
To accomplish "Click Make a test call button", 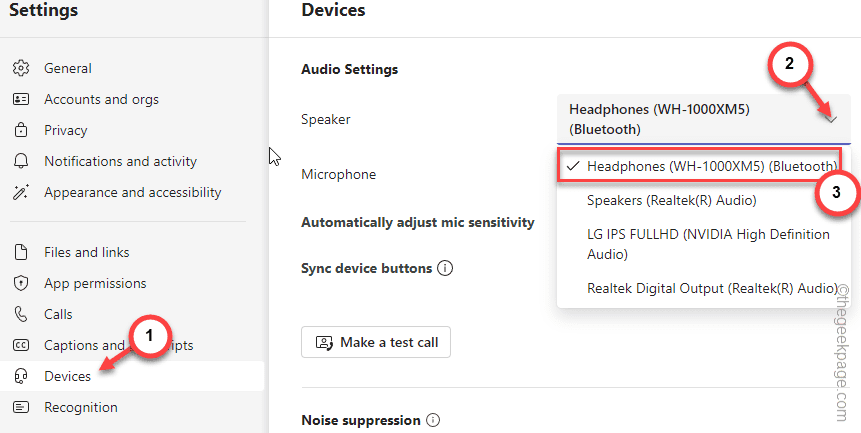I will click(376, 342).
